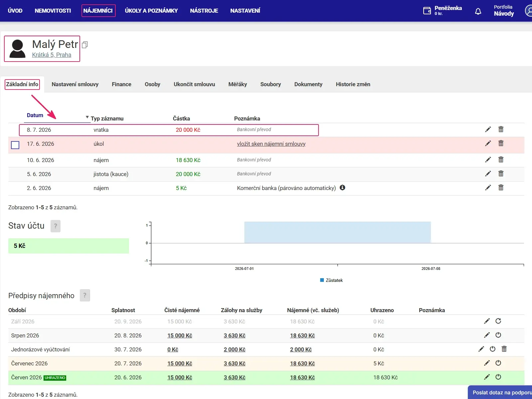This screenshot has height=399, width=532.
Task: Edit the Srpen 2026 prescription
Action: pyautogui.click(x=487, y=335)
